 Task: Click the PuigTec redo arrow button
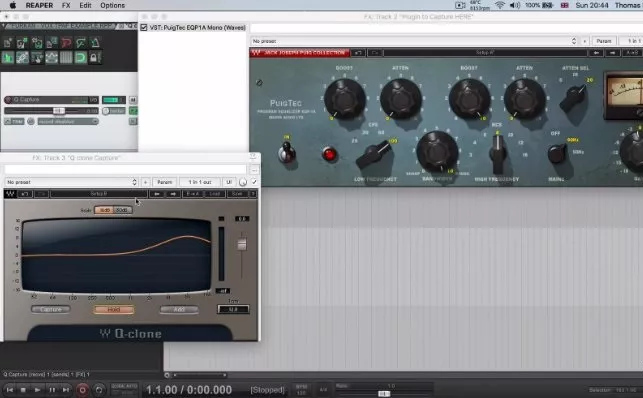pyautogui.click(x=374, y=52)
